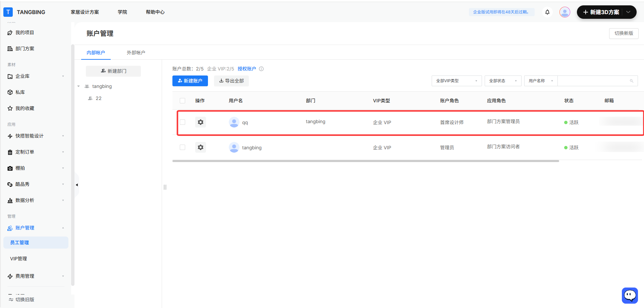The image size is (644, 308).
Task: Click the search magnifier icon
Action: (632, 81)
